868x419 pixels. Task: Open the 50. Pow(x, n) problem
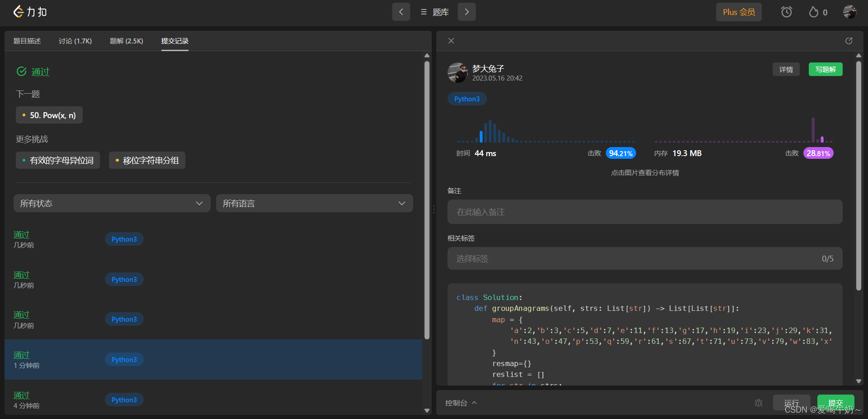click(49, 115)
